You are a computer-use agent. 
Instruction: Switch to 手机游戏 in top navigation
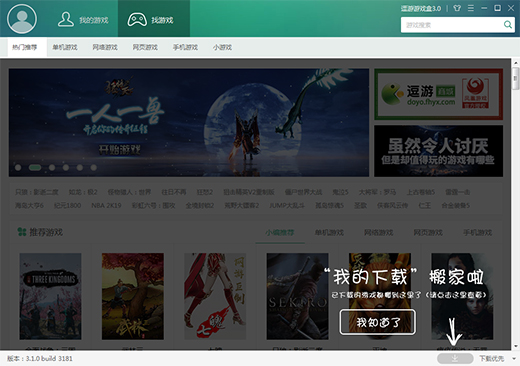click(x=185, y=47)
